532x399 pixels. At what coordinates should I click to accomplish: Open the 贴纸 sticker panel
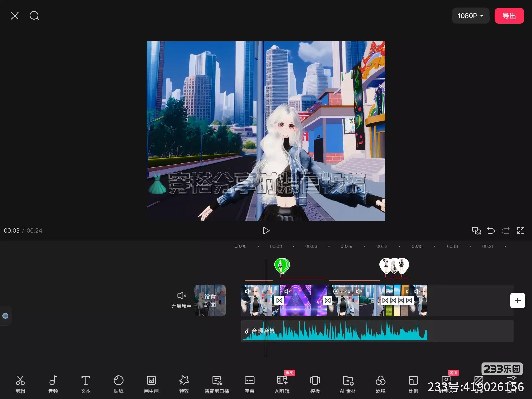118,384
